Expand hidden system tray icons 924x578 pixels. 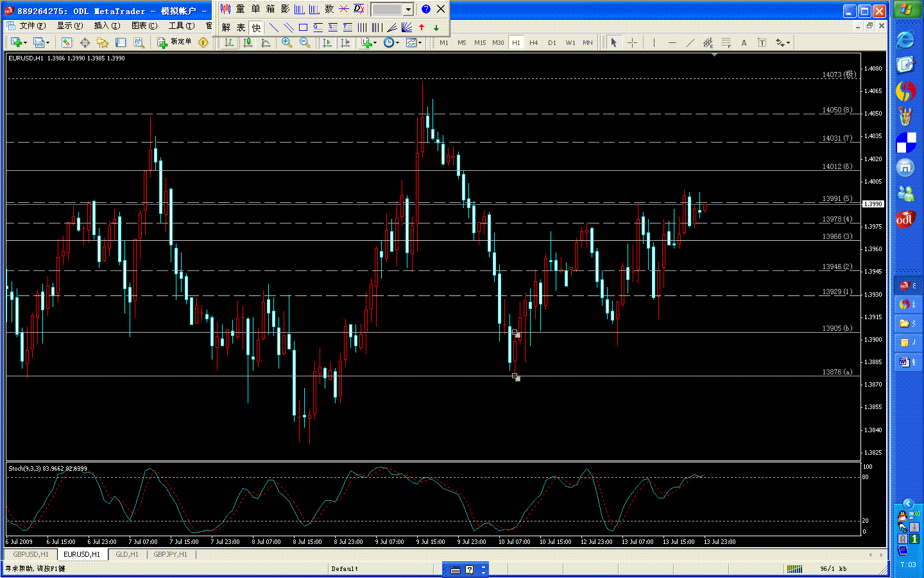click(x=907, y=504)
